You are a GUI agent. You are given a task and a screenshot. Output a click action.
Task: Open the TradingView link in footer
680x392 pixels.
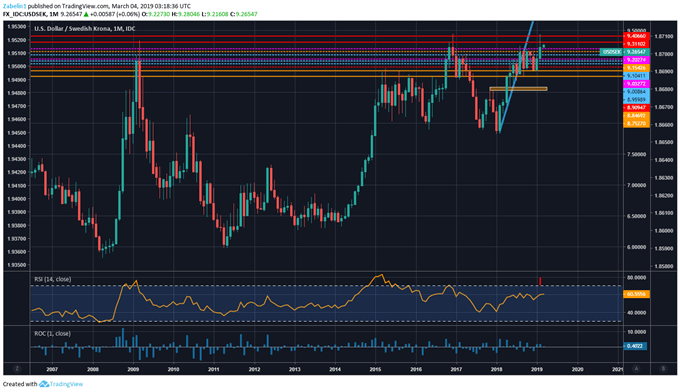66,384
